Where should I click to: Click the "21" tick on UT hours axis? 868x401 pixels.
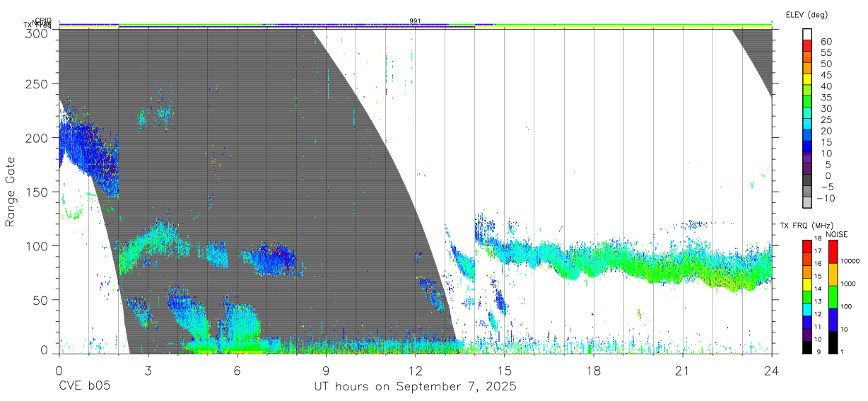682,371
